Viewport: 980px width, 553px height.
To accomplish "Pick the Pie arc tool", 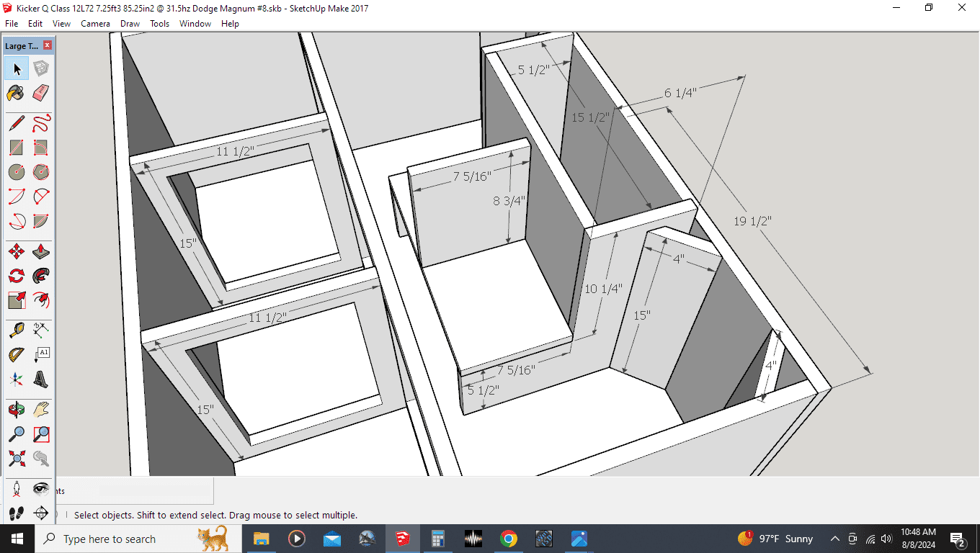I will [x=42, y=221].
